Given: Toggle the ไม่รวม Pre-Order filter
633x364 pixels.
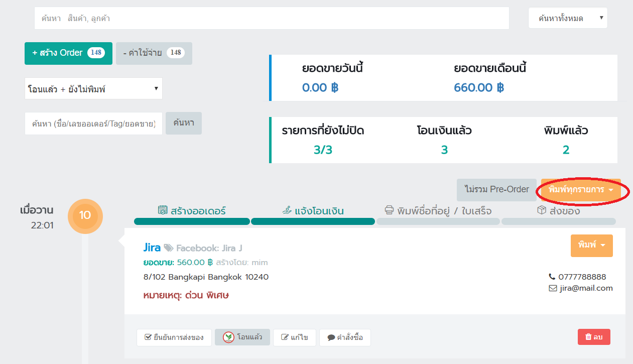Looking at the screenshot, I should point(496,190).
